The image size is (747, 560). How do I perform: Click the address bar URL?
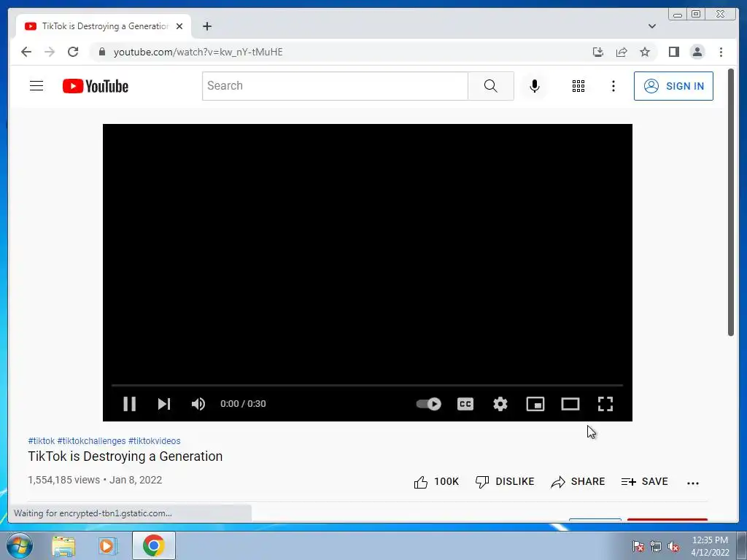tap(198, 52)
